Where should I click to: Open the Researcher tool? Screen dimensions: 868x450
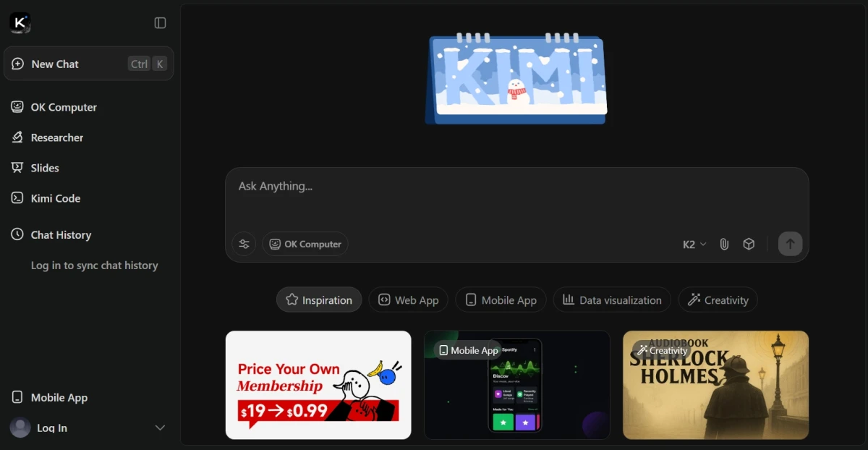(x=56, y=137)
